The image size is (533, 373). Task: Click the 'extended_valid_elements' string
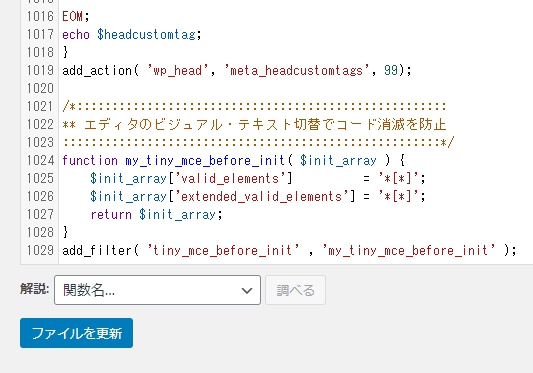pyautogui.click(x=265, y=197)
